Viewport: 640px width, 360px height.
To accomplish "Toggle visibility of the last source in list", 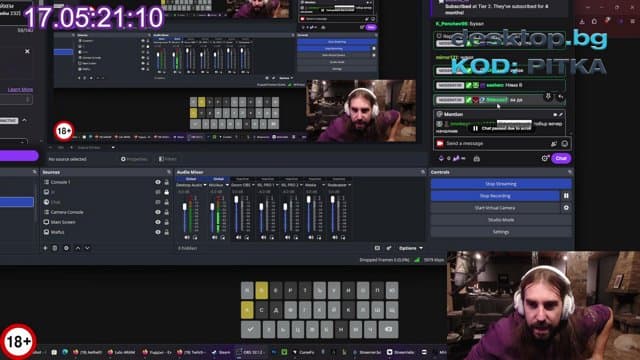I will 158,232.
